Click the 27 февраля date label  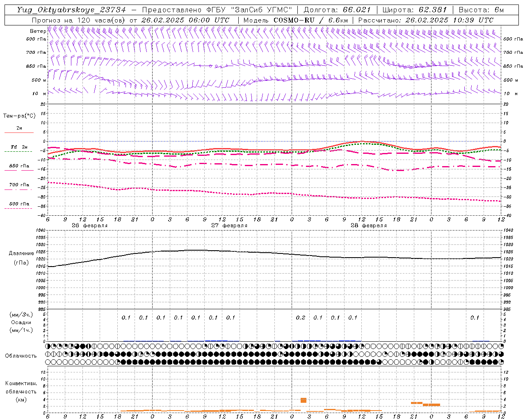pos(229,226)
